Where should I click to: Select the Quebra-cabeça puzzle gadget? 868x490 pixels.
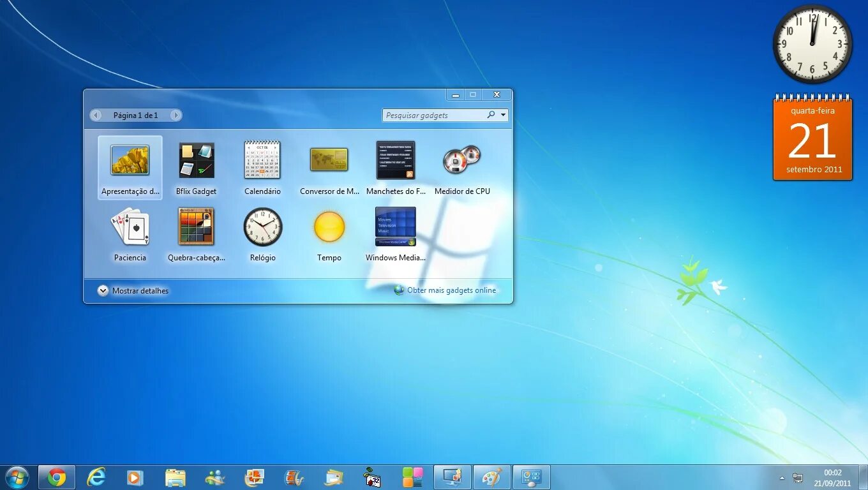(197, 234)
